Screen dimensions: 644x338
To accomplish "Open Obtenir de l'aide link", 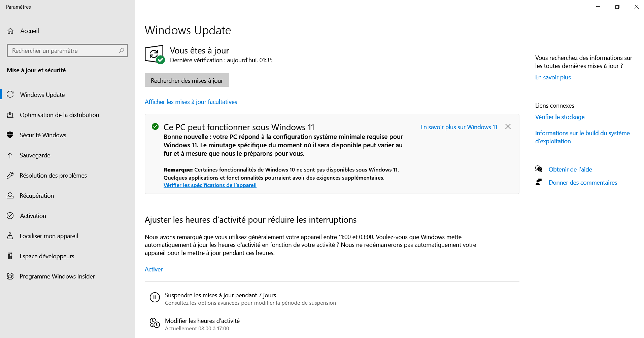I will coord(570,170).
